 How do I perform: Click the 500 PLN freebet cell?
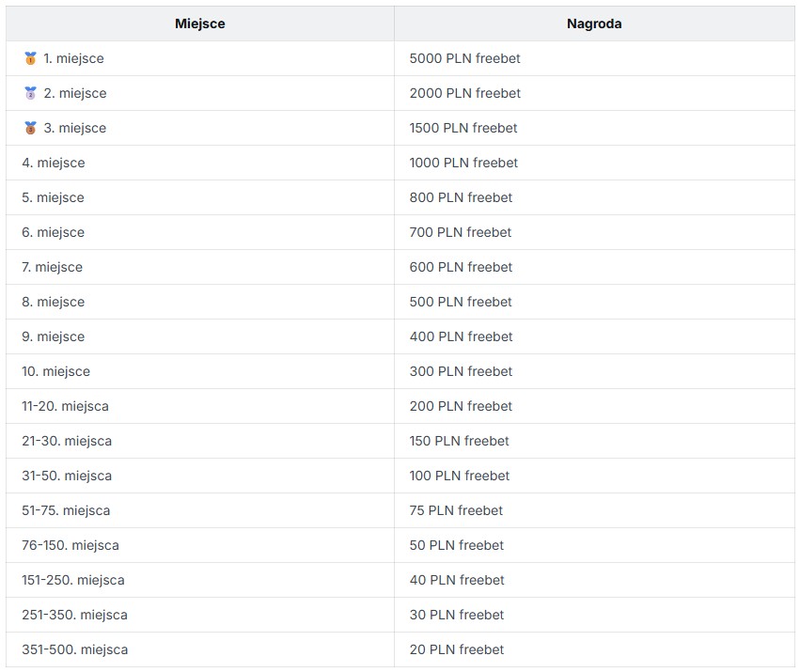(461, 302)
